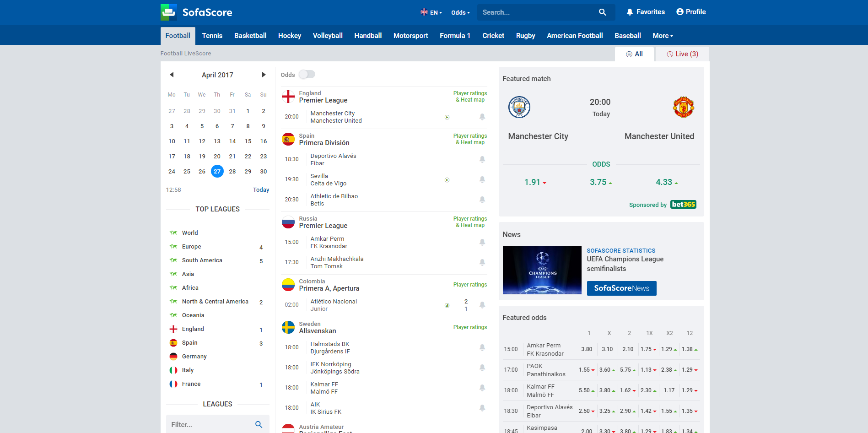
Task: Click the Today link under calendar
Action: coord(261,190)
